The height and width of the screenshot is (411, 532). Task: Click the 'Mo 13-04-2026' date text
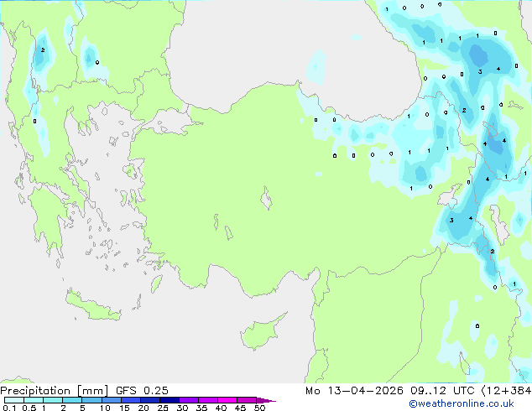354,391
